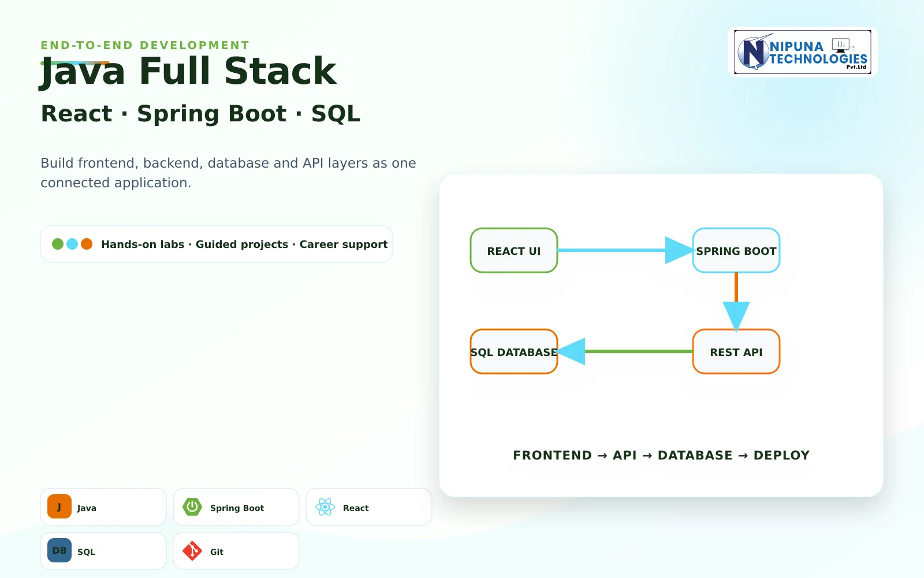Click the blue dot in features pill

pos(72,244)
